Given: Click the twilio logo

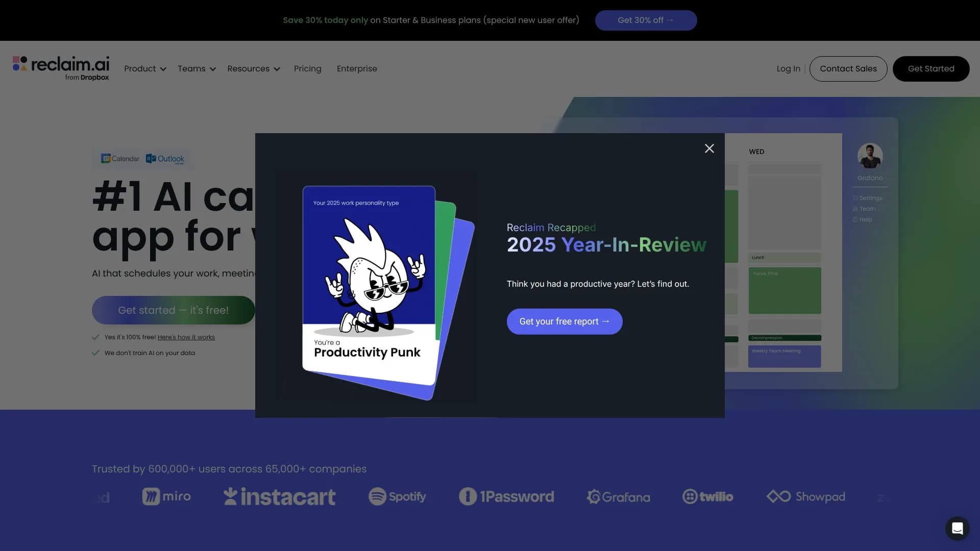Looking at the screenshot, I should (x=708, y=496).
